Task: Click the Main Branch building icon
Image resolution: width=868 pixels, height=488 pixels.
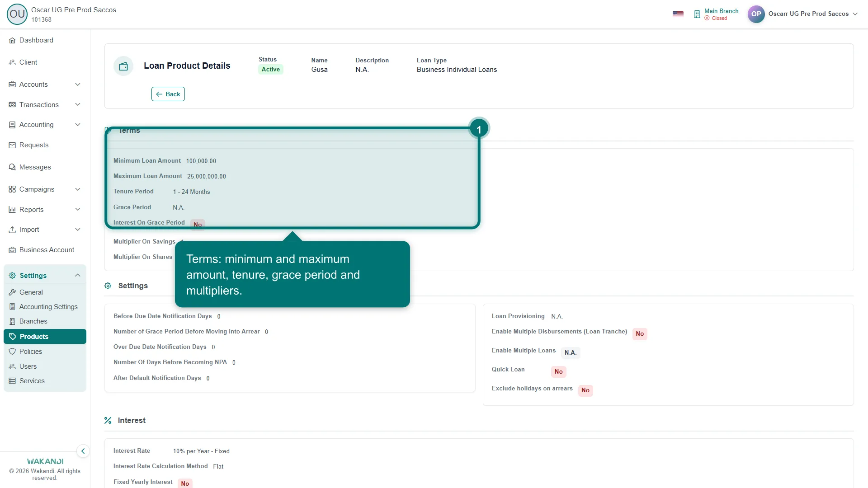Action: click(697, 14)
